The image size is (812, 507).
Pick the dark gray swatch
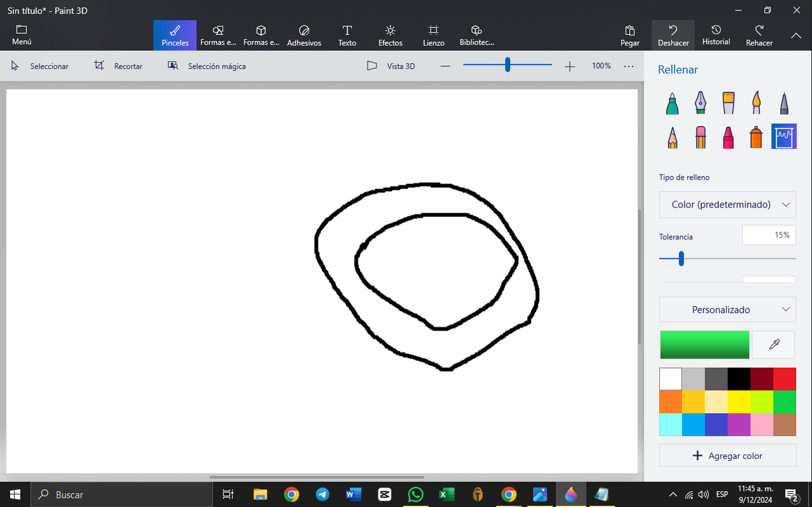[716, 379]
